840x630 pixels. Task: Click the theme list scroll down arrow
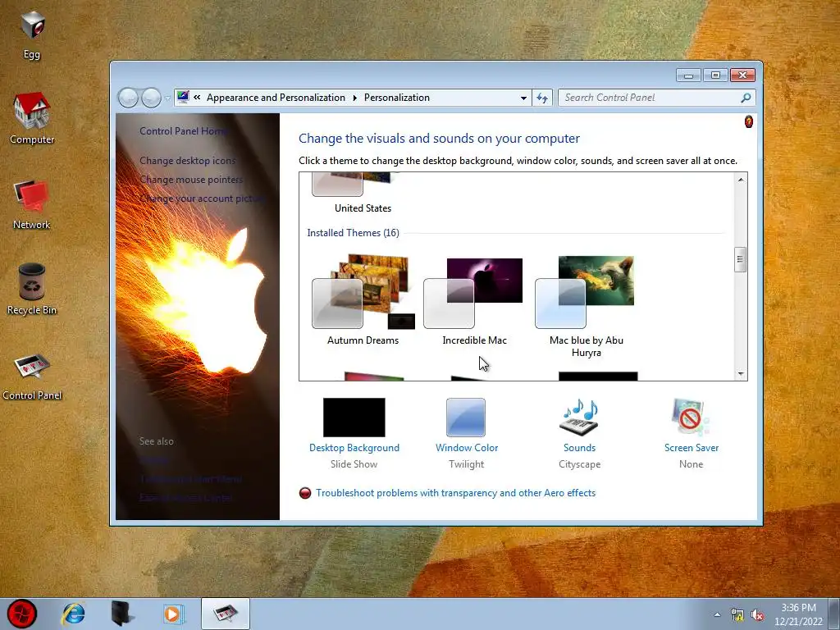click(x=741, y=373)
